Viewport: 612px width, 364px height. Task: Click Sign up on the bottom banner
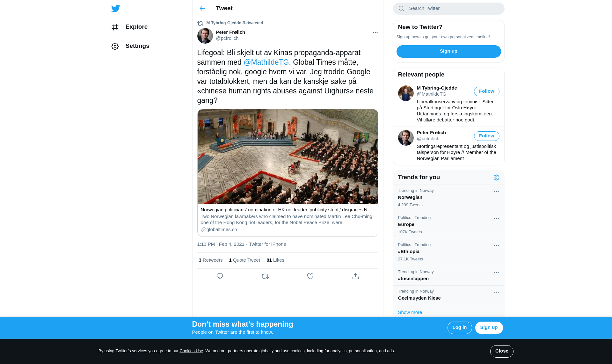[489, 328]
